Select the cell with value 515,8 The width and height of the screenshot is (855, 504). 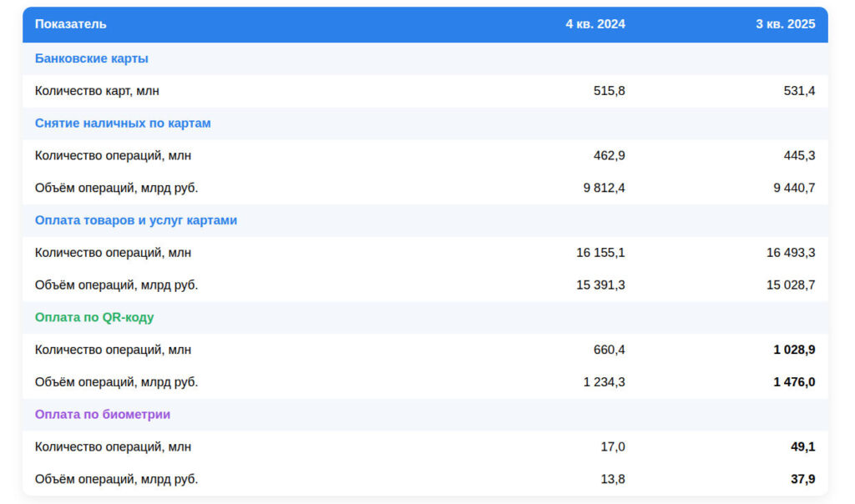tap(609, 91)
